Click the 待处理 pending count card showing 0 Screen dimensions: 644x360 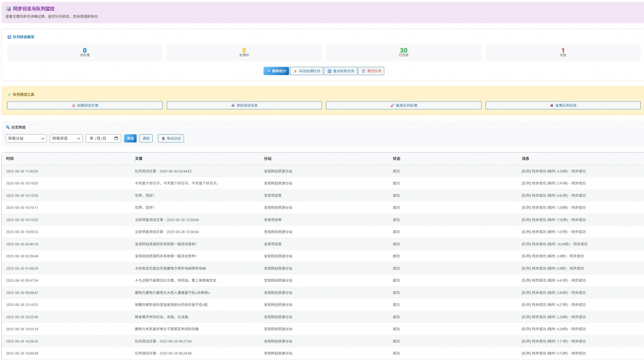[85, 52]
